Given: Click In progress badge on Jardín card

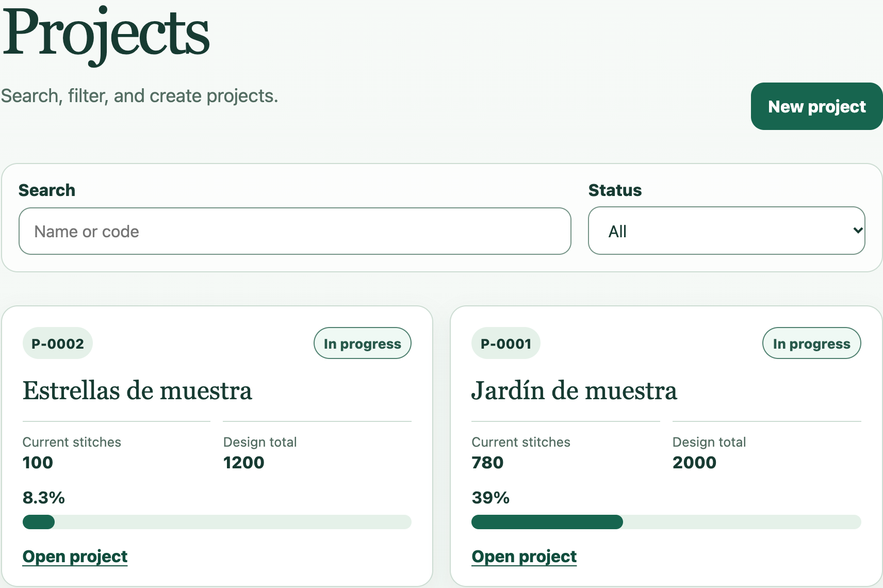Looking at the screenshot, I should [812, 344].
